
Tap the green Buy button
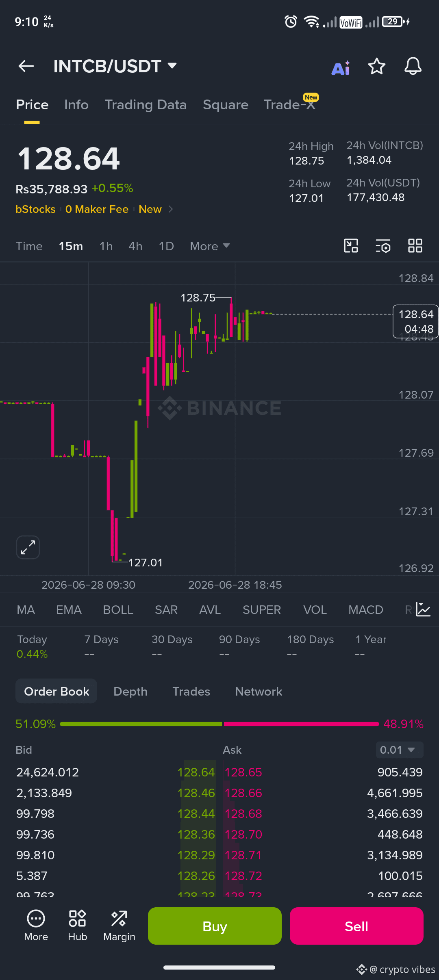(x=215, y=926)
